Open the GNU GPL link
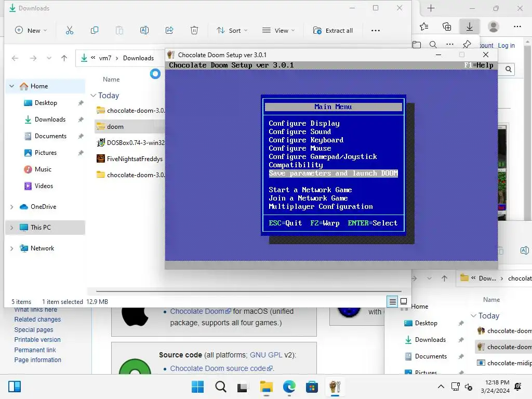The width and height of the screenshot is (532, 399). 266,355
